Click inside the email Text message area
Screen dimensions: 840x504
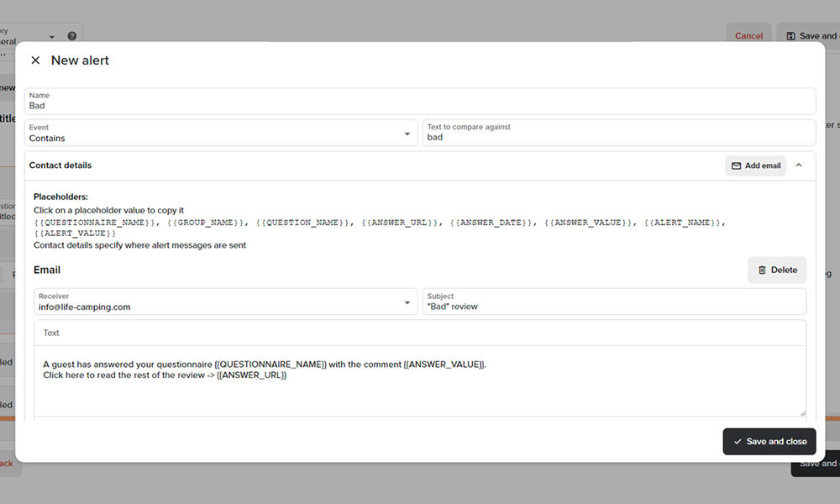tap(419, 381)
